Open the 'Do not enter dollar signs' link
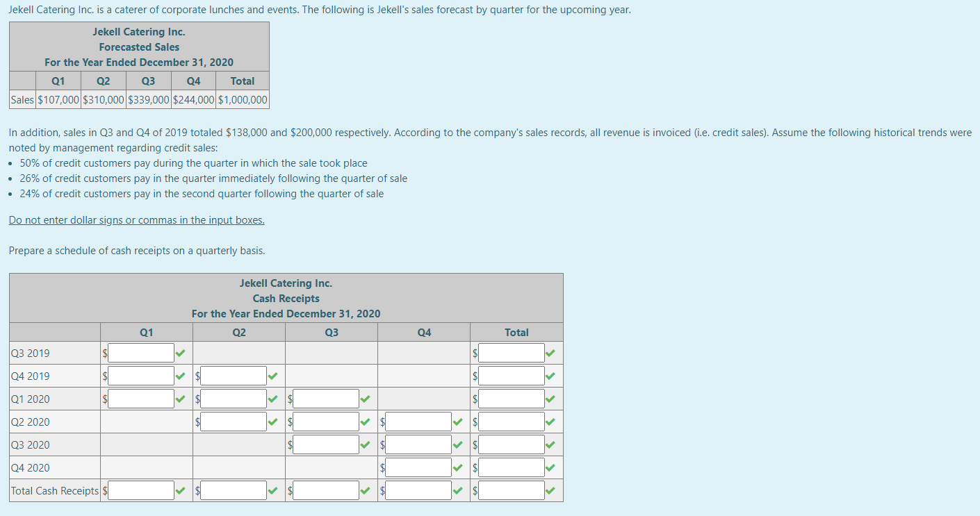 pos(137,220)
